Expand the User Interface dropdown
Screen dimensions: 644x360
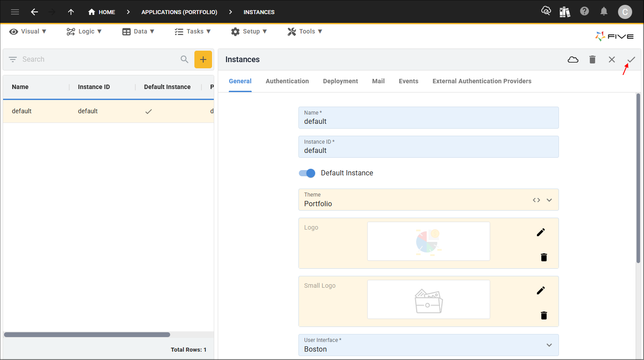549,345
